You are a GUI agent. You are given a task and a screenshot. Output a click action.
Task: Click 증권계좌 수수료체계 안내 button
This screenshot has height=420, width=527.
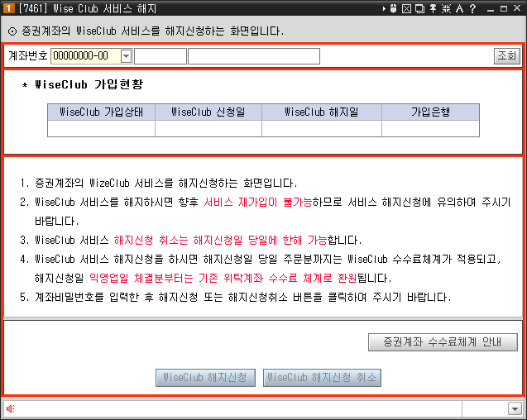coord(443,342)
